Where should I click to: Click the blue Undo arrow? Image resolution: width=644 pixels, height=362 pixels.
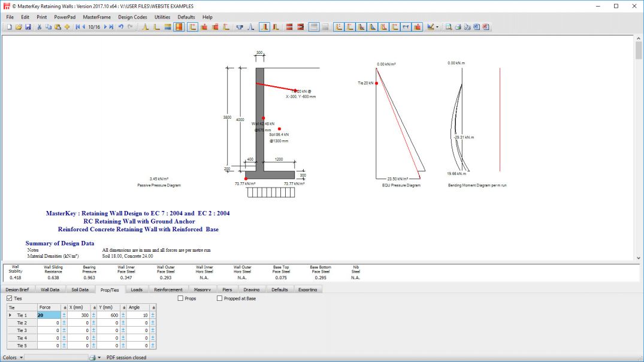pos(121,27)
